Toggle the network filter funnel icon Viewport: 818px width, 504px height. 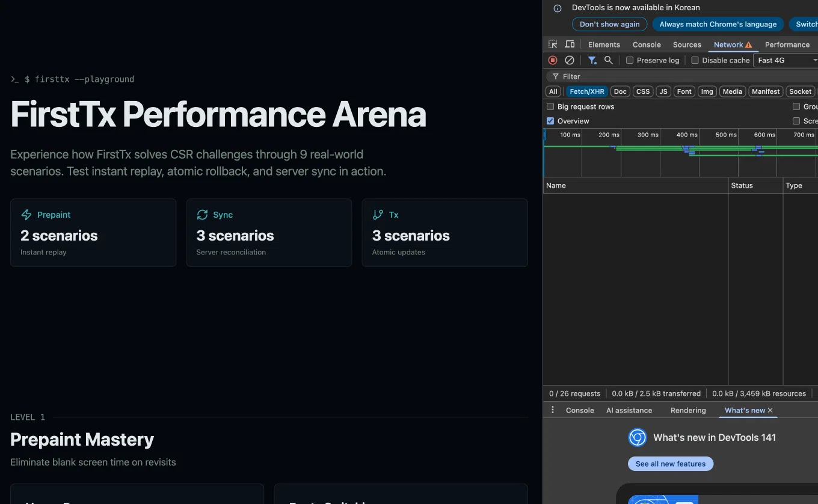point(592,60)
